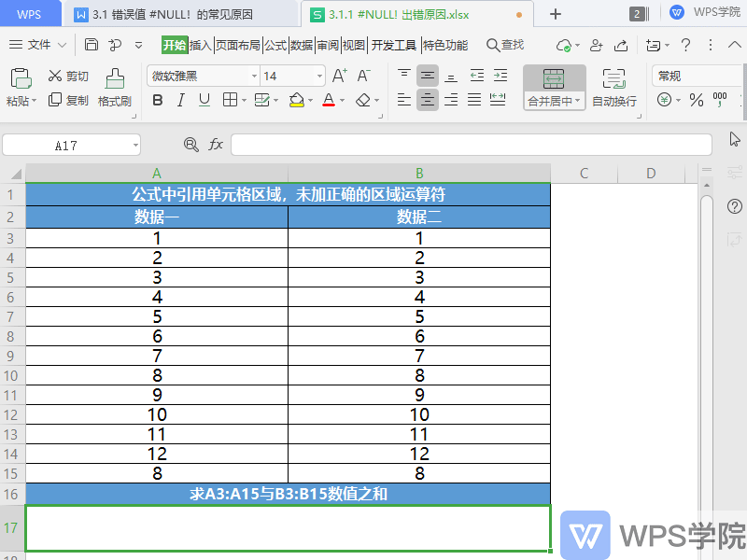Align text to the left
The width and height of the screenshot is (747, 560).
[x=404, y=100]
